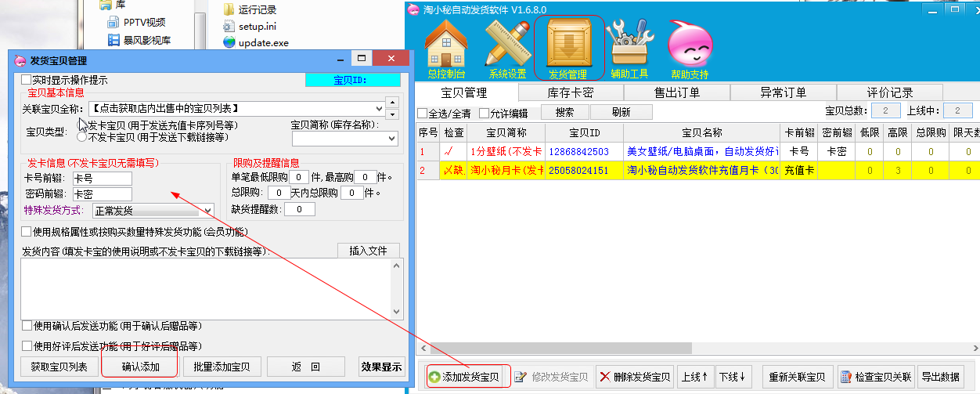Click the up stepper beside 关联宝贝全称
Viewport: 980px width, 394px height.
[393, 102]
